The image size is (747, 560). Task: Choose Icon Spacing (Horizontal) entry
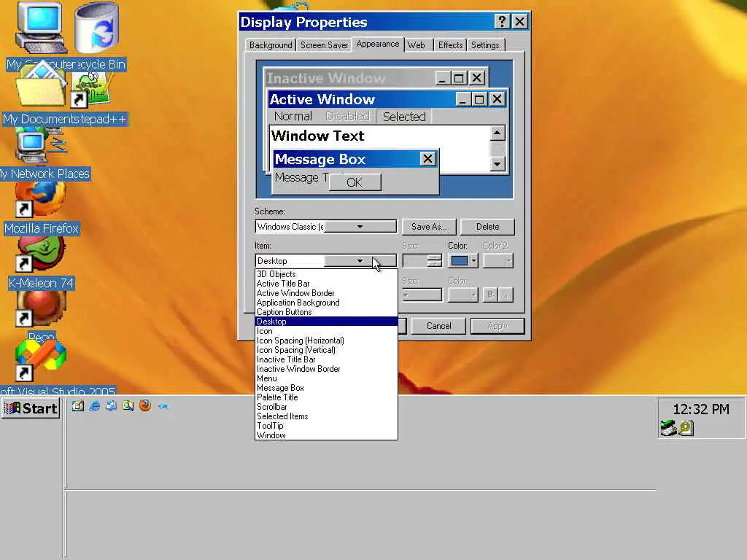[326, 341]
